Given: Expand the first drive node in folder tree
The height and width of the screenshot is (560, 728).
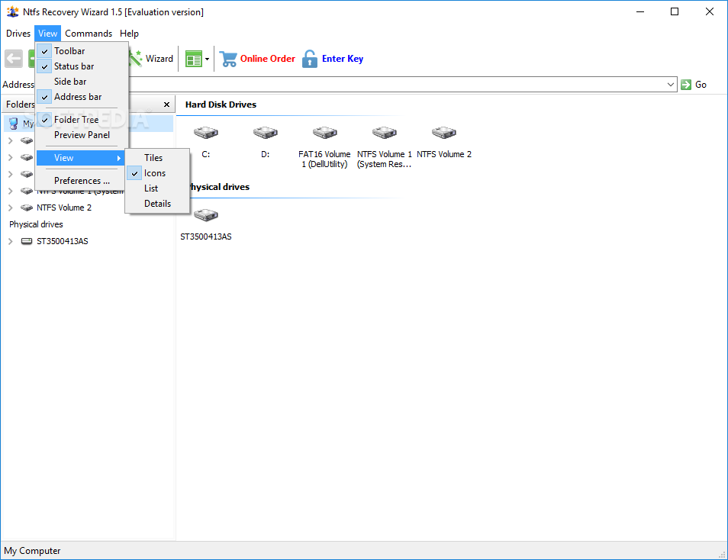Looking at the screenshot, I should coord(10,140).
